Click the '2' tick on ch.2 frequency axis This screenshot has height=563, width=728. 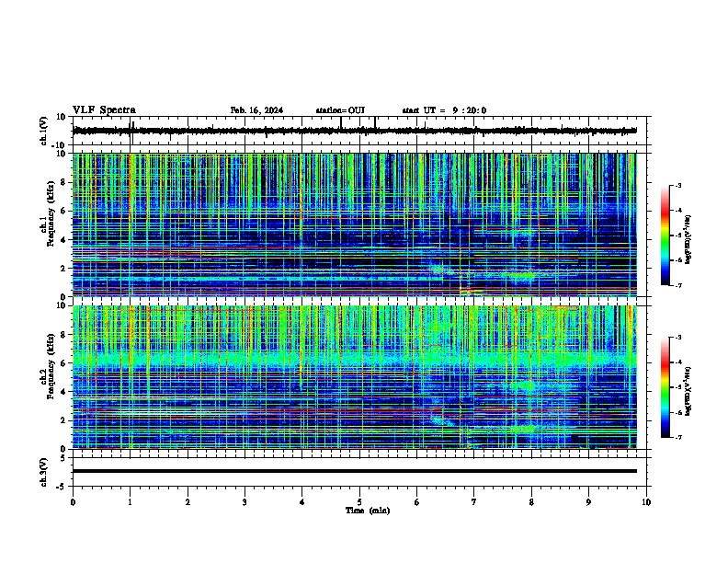click(64, 420)
